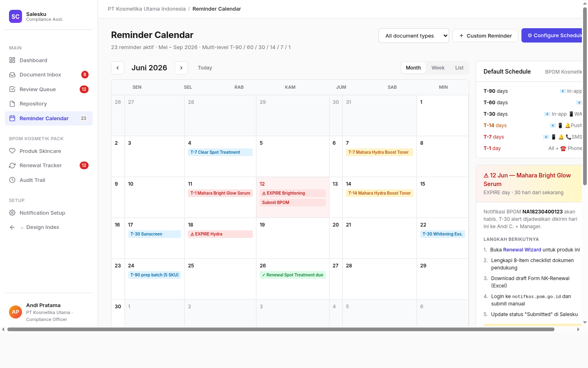Open T-14 Mahara Hydra Boost Toner event
The height and width of the screenshot is (368, 588).
pos(379,193)
